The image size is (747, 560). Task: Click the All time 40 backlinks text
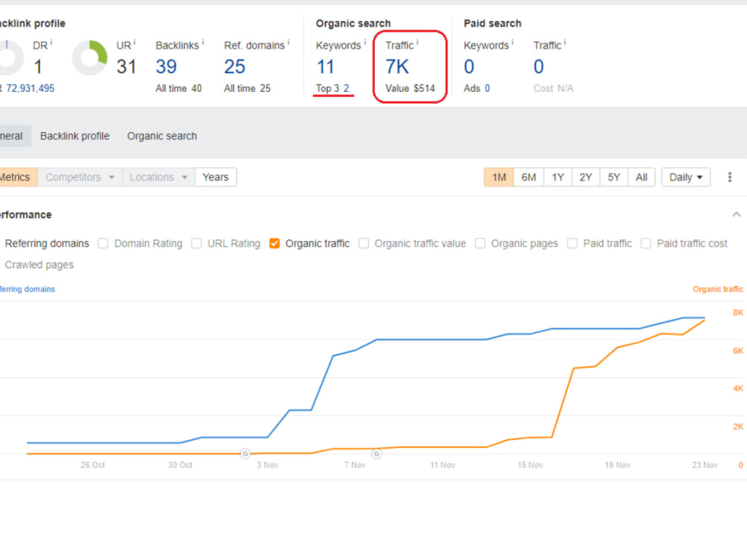pyautogui.click(x=179, y=89)
